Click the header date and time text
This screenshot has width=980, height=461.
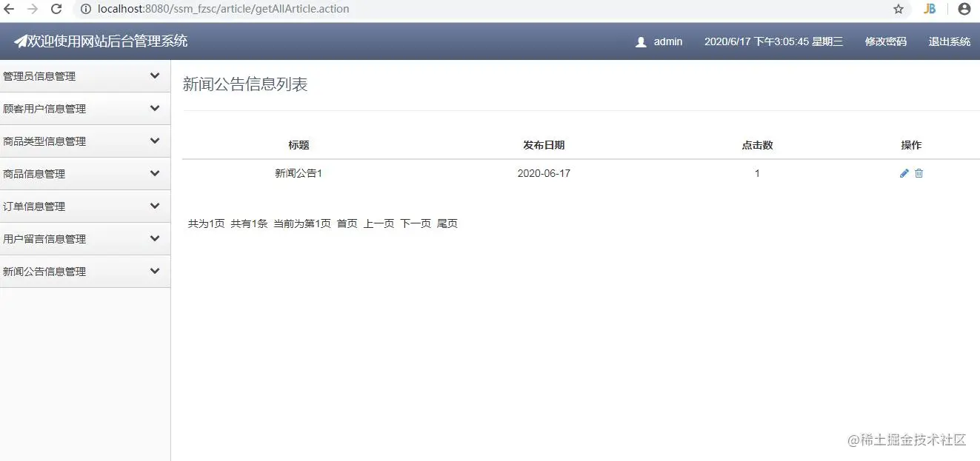click(773, 41)
